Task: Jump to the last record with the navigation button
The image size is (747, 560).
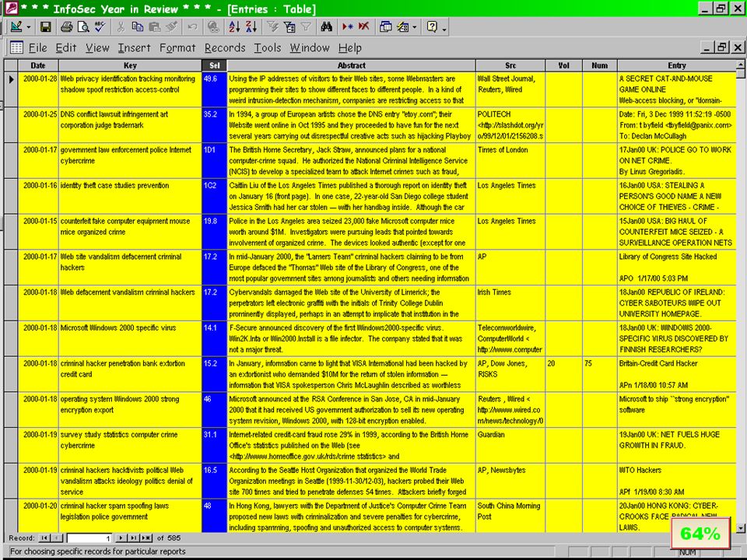Action: pos(133,538)
